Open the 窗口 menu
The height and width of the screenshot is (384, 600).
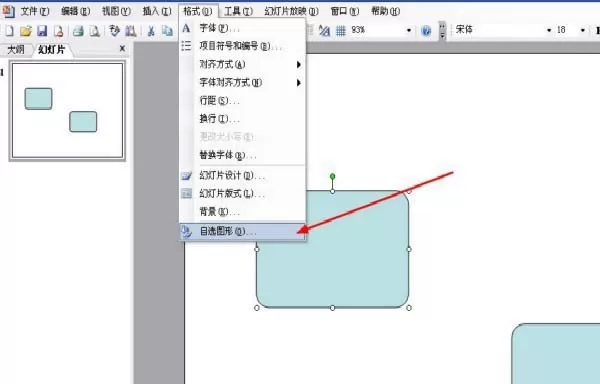[344, 11]
